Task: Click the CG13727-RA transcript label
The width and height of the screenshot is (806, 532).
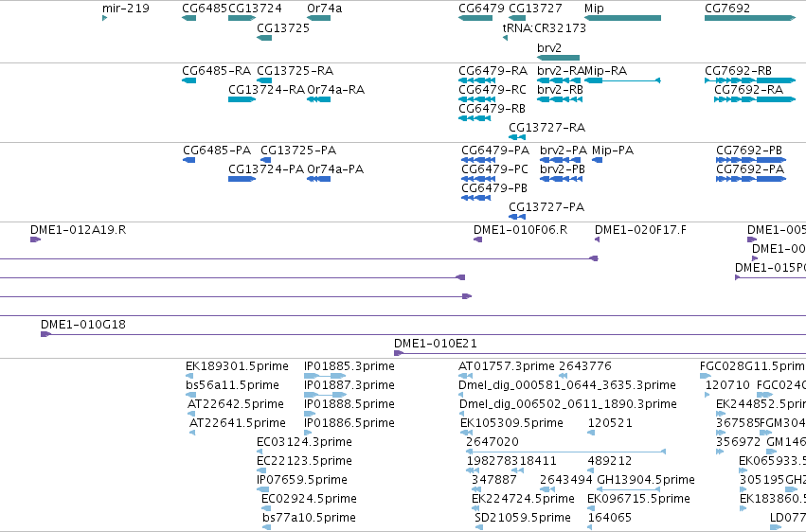Action: pyautogui.click(x=546, y=128)
